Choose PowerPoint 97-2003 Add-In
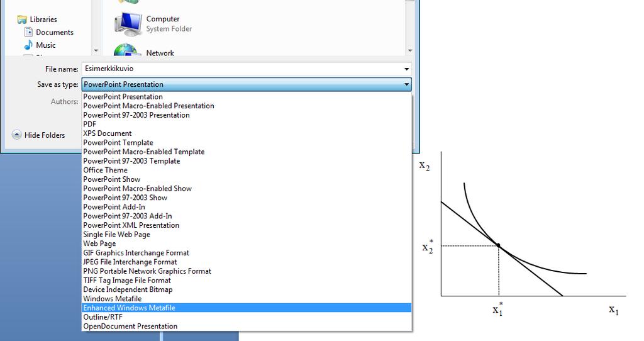 (x=247, y=216)
